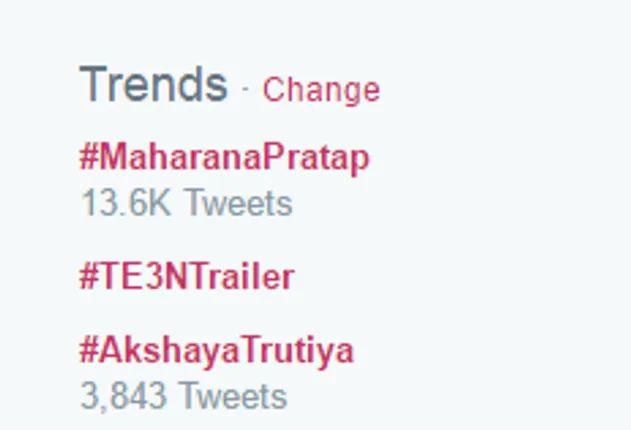Open the #AkshayaTrutiya trending hashtag
The height and width of the screenshot is (430, 631).
pos(216,351)
